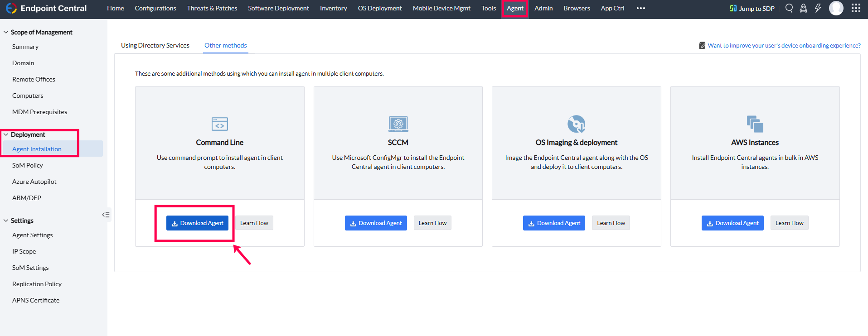Open APNS Certificate in the sidebar

click(36, 300)
